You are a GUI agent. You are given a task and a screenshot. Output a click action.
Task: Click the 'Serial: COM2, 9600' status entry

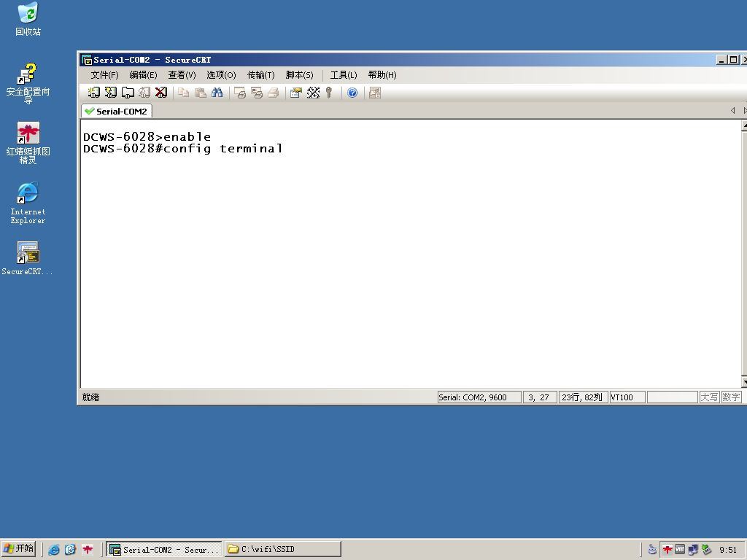(479, 397)
